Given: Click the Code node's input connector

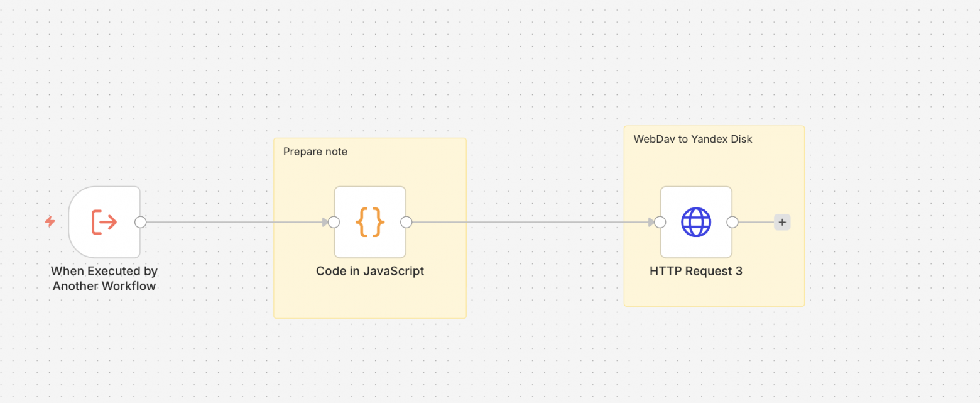Looking at the screenshot, I should coord(334,222).
